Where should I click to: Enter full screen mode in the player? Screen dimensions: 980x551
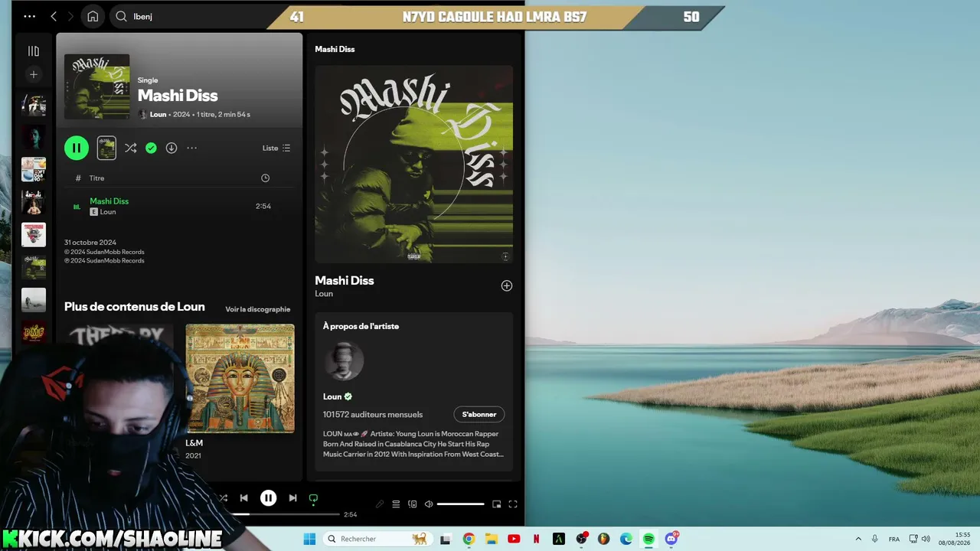point(513,504)
